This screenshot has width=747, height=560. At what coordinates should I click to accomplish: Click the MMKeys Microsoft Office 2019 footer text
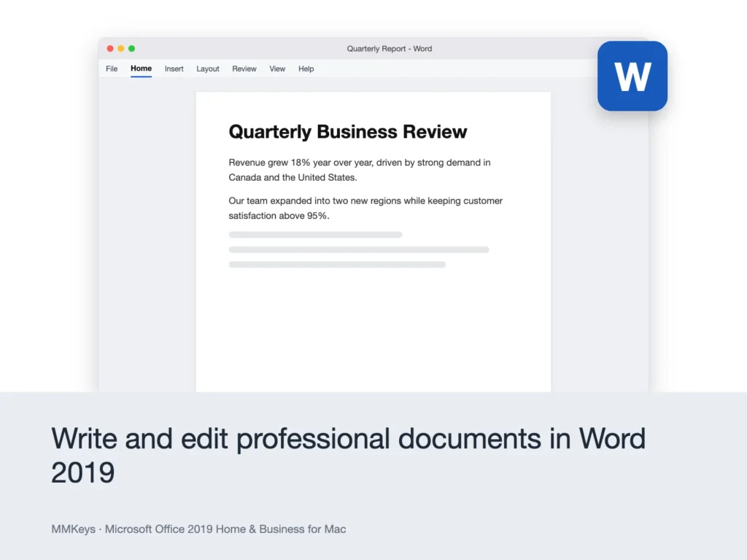point(198,529)
